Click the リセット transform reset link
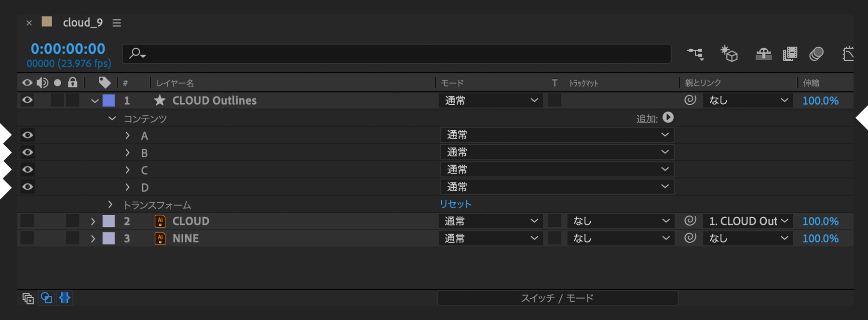The image size is (868, 320). tap(455, 204)
